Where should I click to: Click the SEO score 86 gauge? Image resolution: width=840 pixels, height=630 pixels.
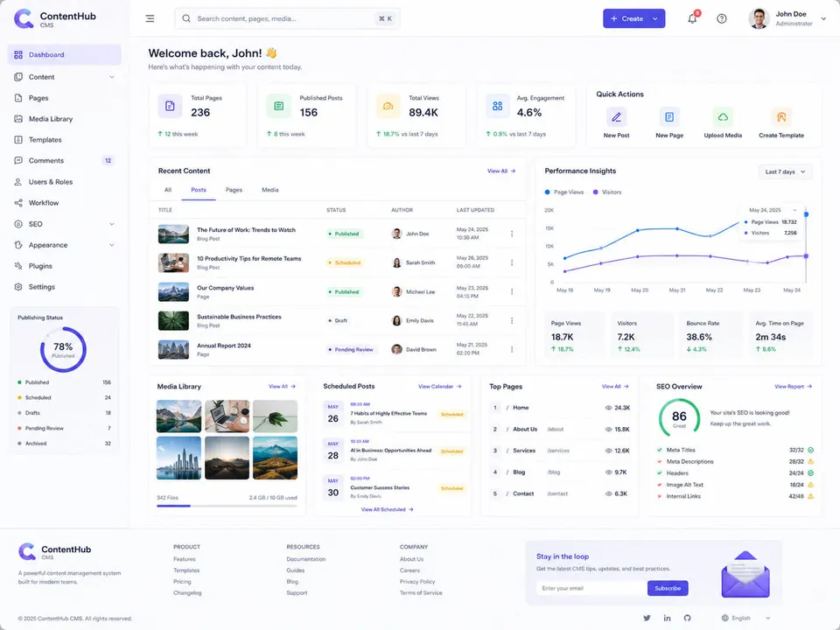coord(679,417)
